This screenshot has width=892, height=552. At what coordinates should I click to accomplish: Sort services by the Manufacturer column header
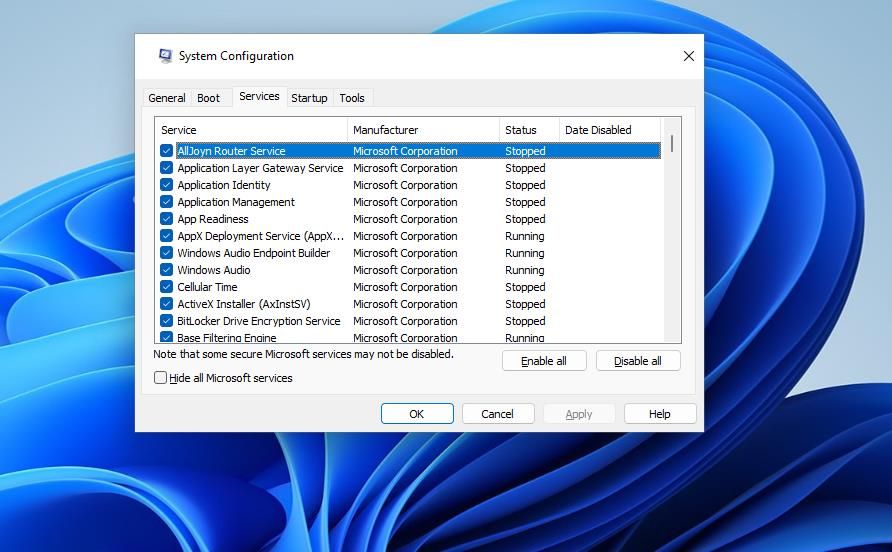[x=423, y=130]
